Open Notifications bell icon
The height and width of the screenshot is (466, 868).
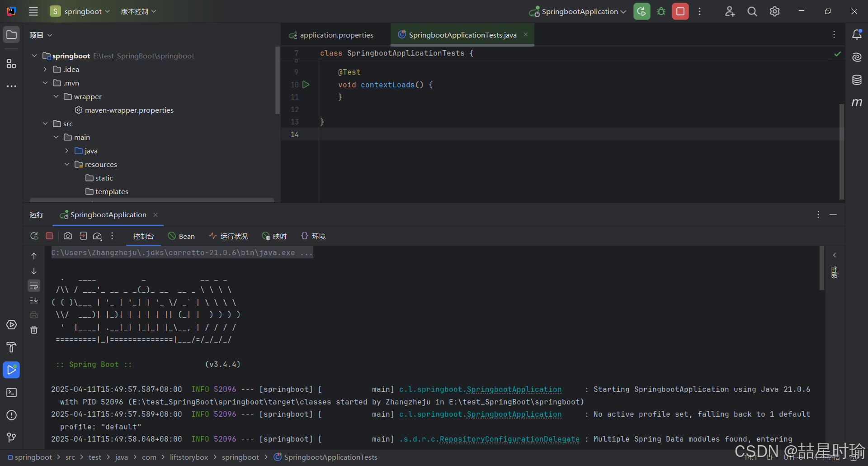857,34
